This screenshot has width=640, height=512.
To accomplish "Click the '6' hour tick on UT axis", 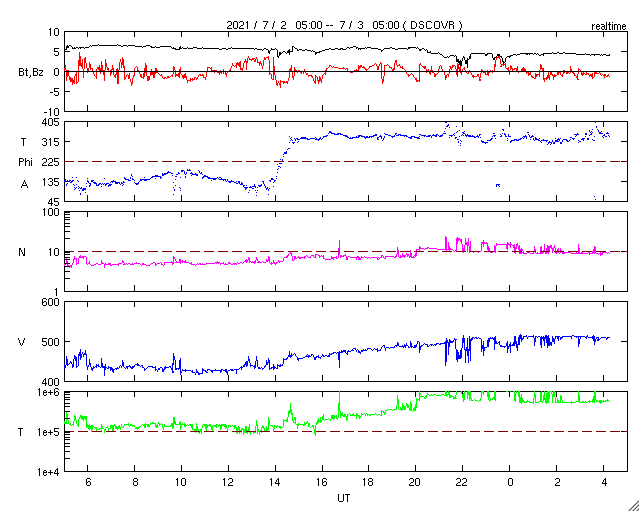I will point(87,482).
